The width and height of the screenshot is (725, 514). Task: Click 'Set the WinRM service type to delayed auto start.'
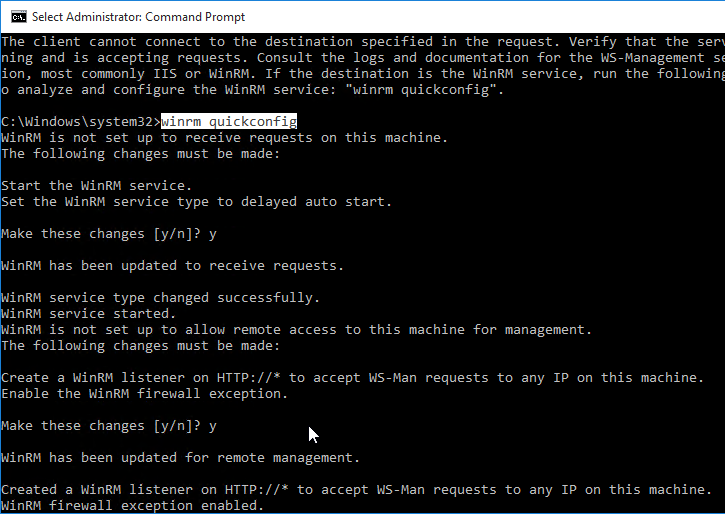point(197,202)
